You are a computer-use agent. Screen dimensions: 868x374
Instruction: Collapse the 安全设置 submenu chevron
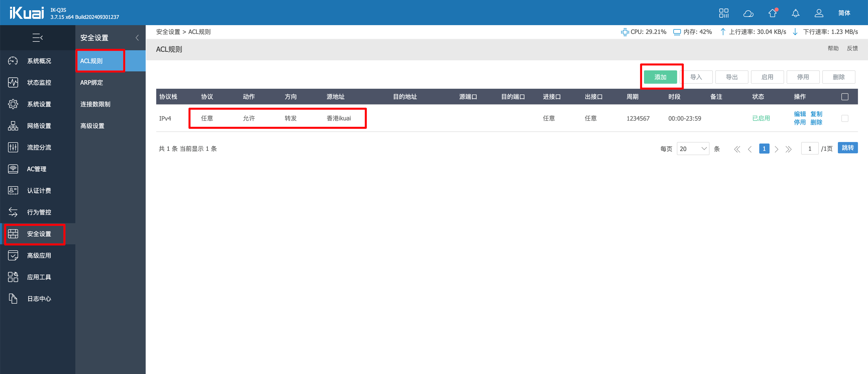(x=137, y=38)
